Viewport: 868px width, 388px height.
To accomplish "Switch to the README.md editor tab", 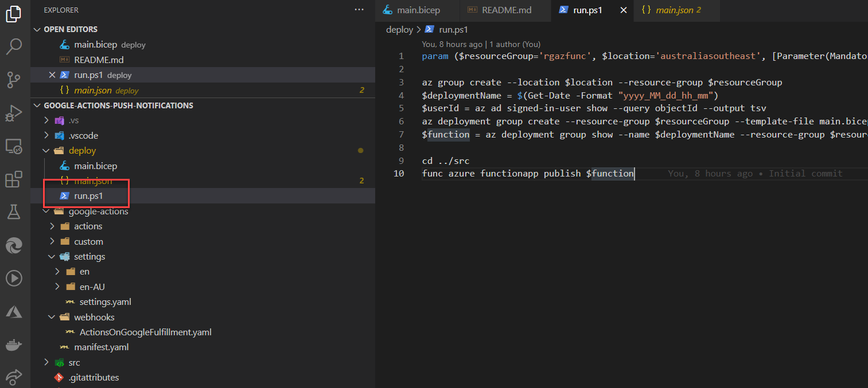I will 506,10.
